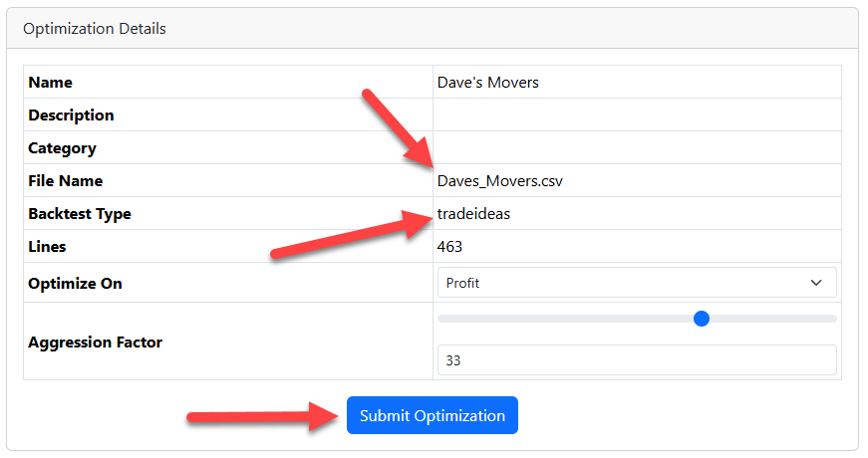Click the Dave's Movers name value
Viewport: 868px width, 458px height.
(x=487, y=83)
